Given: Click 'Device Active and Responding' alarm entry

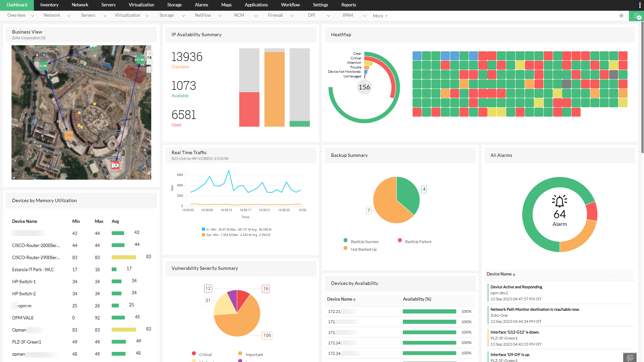Looking at the screenshot, I should point(516,287).
